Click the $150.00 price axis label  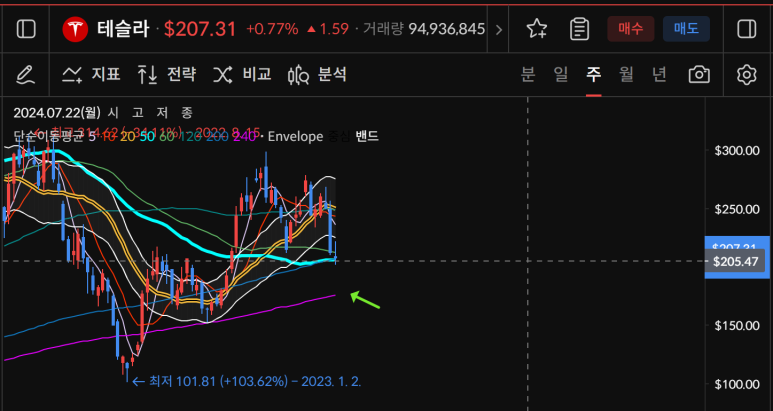[x=737, y=325]
